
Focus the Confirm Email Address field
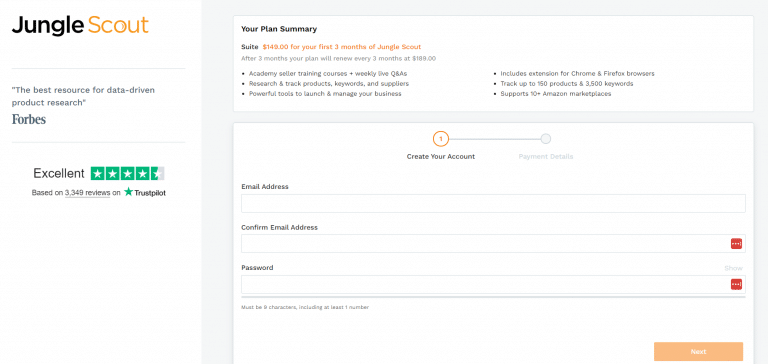pyautogui.click(x=493, y=243)
